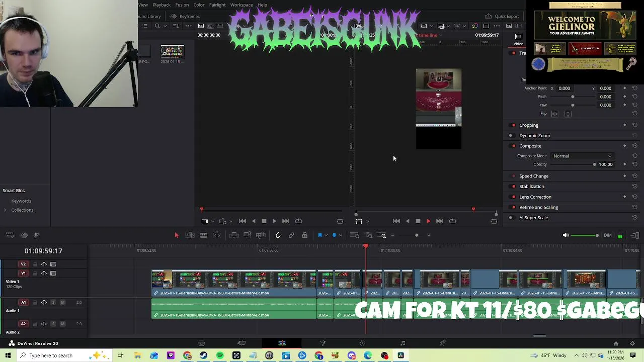This screenshot has height=362, width=644.
Task: Play the timeline viewer forward
Action: pos(428,221)
